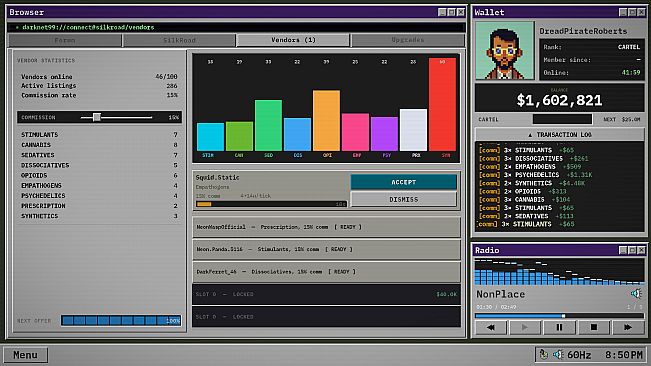This screenshot has width=651, height=366.
Task: Click taskbar volume speaker icon
Action: [x=558, y=354]
